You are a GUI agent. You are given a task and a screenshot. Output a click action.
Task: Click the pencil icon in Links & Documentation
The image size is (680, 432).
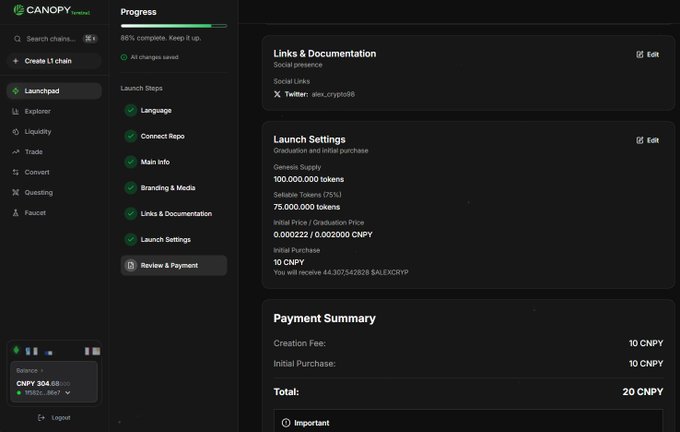[640, 54]
